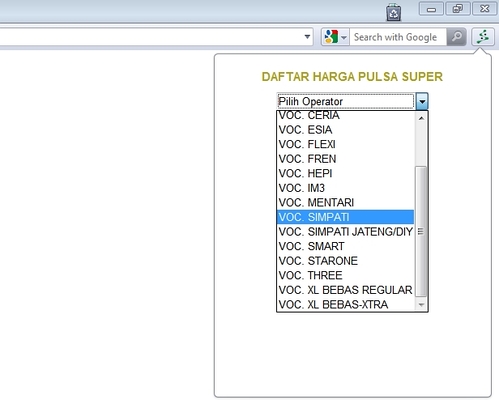Image resolution: width=499 pixels, height=408 pixels.
Task: Pick VOC. STARONE from list
Action: (345, 261)
